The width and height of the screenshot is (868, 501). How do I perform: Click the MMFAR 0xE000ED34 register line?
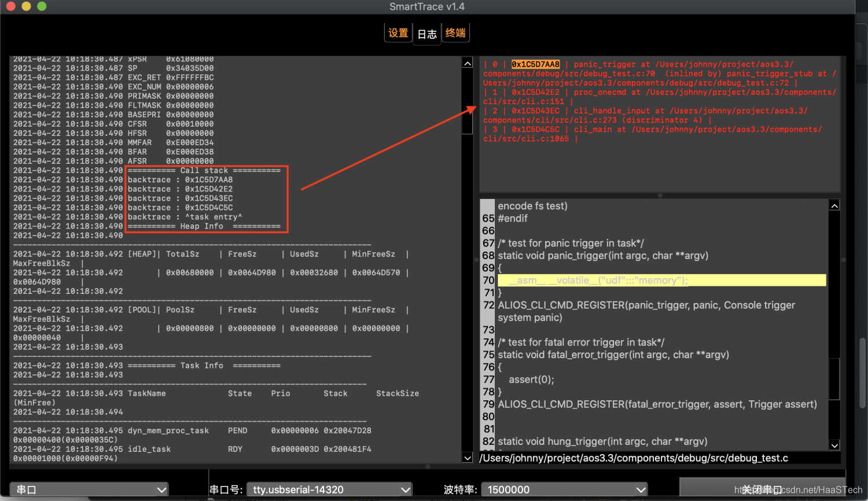click(x=113, y=142)
